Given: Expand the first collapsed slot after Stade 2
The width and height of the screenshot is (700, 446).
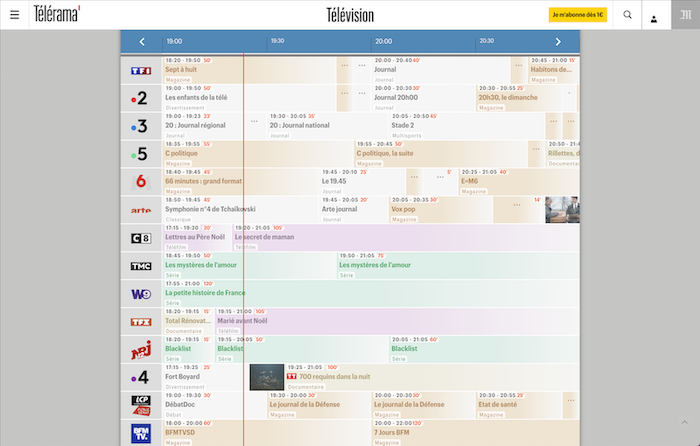Looking at the screenshot, I should pyautogui.click(x=554, y=121).
